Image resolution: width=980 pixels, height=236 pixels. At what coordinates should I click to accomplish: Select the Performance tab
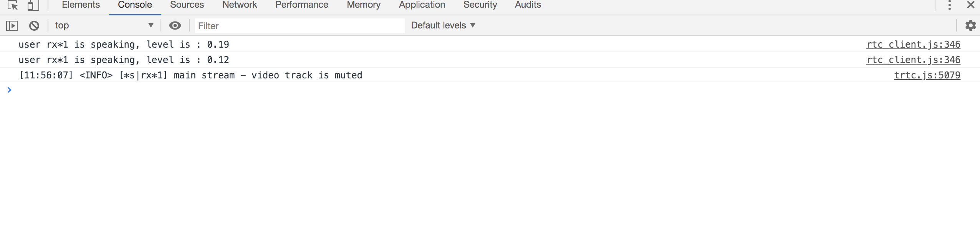coord(302,5)
